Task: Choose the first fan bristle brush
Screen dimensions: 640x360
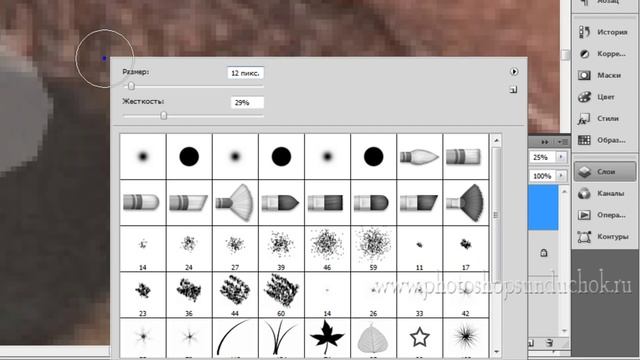Action: 235,202
